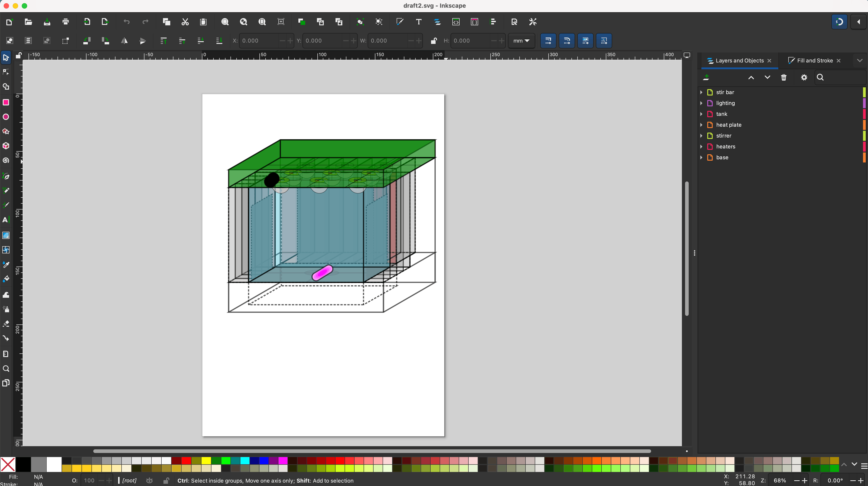The width and height of the screenshot is (868, 486).
Task: Close the Fill and Stroke tab
Action: pyautogui.click(x=838, y=61)
